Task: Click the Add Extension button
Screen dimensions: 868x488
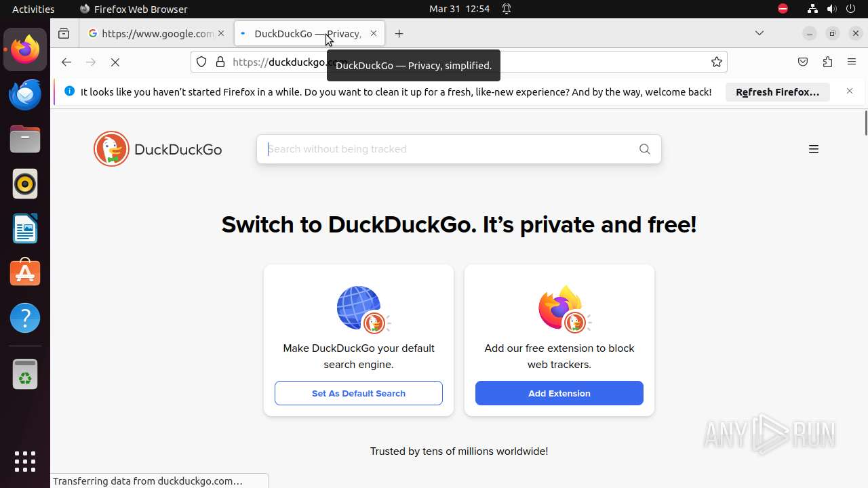Action: (559, 393)
